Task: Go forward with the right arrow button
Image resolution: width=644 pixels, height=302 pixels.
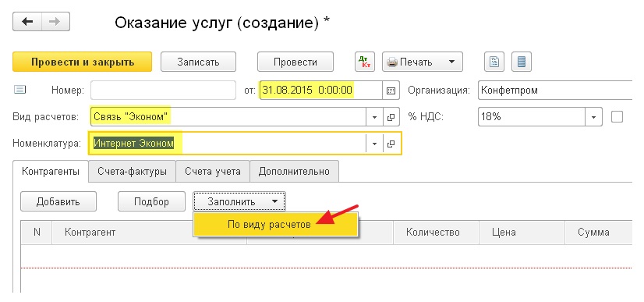Action: click(55, 22)
